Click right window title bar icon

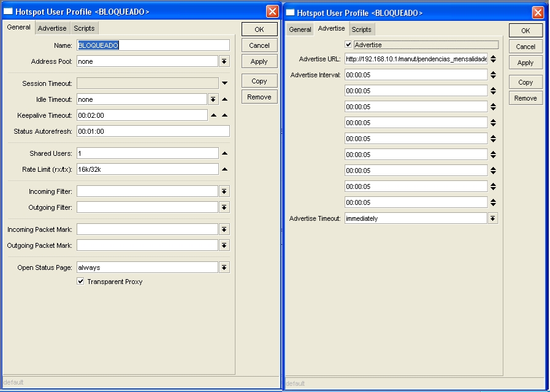click(x=290, y=13)
